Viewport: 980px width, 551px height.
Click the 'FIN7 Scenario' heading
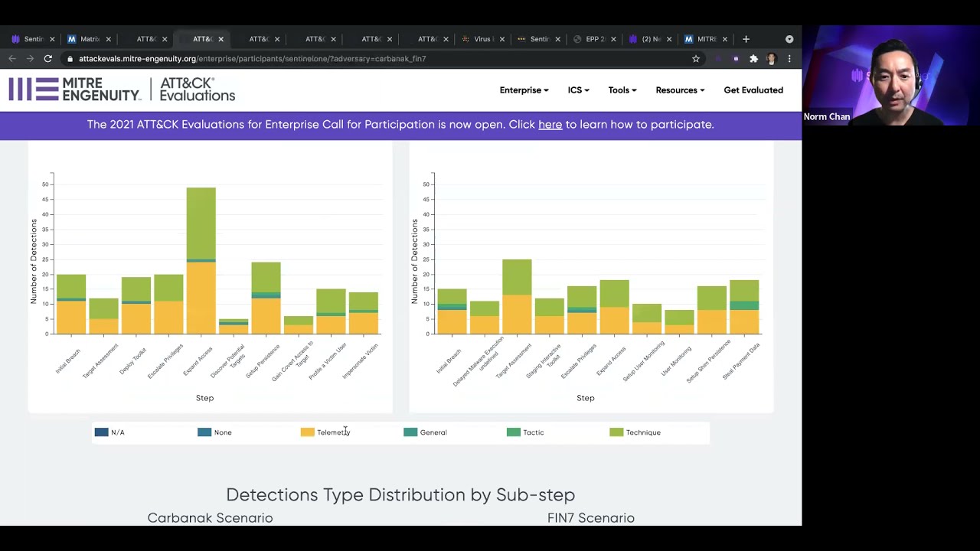(591, 518)
